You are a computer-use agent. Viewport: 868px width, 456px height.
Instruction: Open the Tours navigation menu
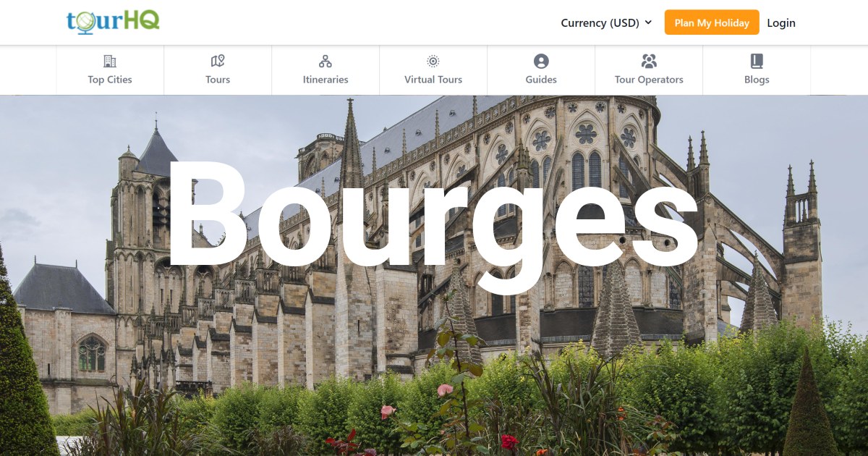point(218,80)
